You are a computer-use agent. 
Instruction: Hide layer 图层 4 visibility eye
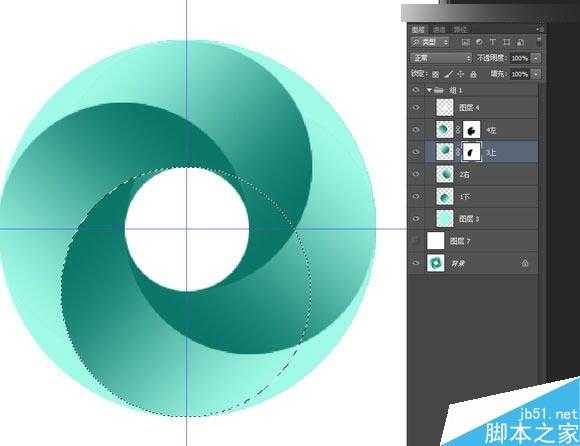(x=416, y=108)
